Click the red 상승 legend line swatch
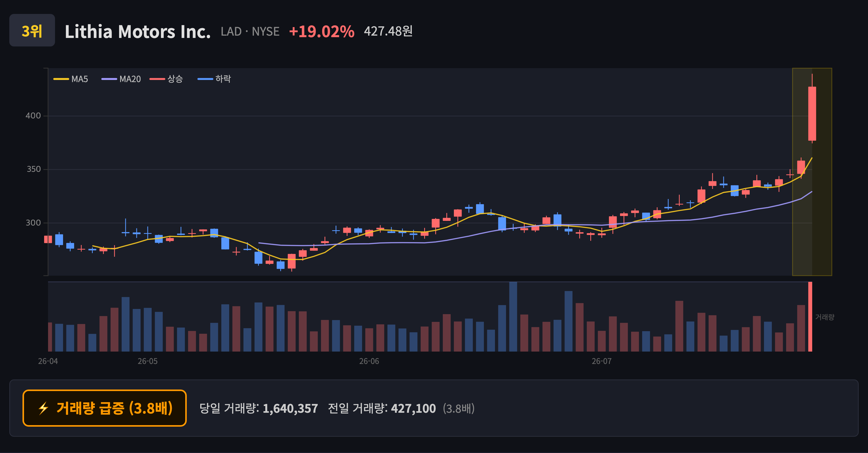Screen dimensions: 868x453 (x=157, y=79)
